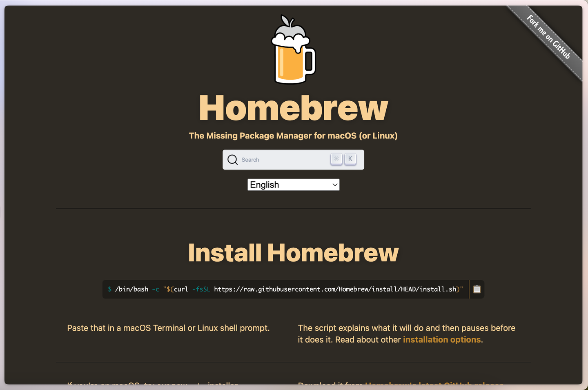Select the install command code block

pyautogui.click(x=286, y=289)
